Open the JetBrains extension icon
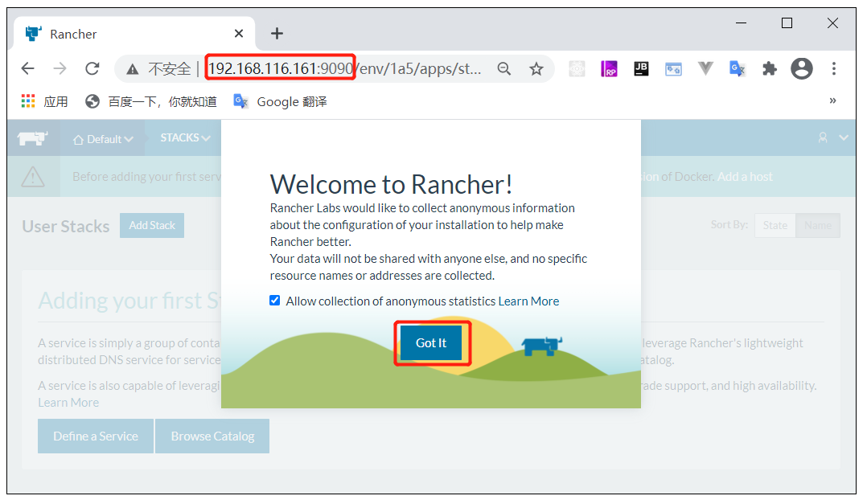This screenshot has width=867, height=504. point(641,69)
